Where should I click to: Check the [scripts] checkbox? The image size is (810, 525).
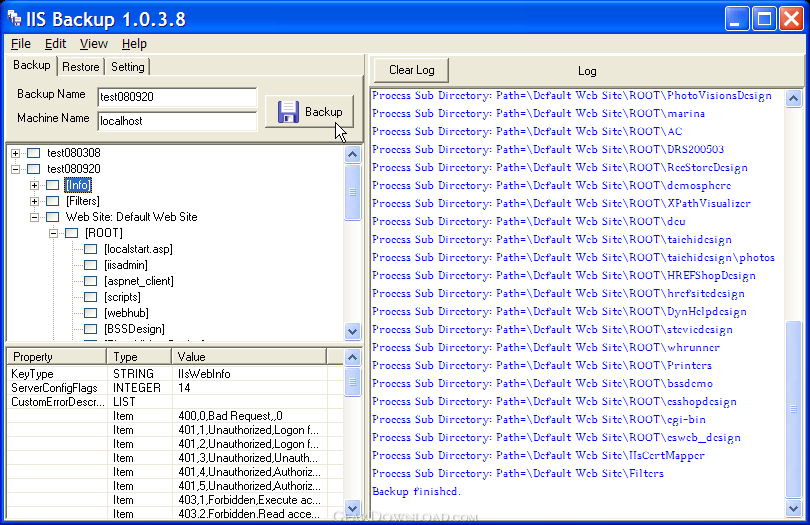point(90,297)
